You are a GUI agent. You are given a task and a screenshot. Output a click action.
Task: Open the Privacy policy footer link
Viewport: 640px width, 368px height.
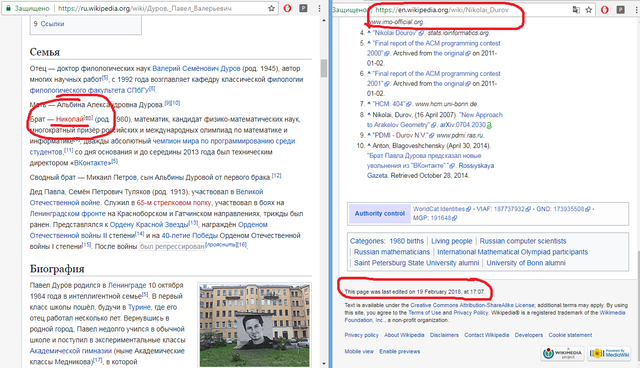361,335
